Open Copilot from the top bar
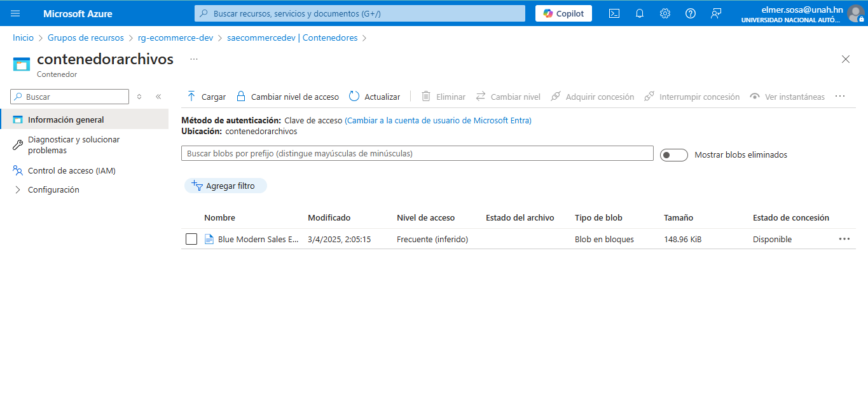This screenshot has width=868, height=410. click(x=563, y=13)
